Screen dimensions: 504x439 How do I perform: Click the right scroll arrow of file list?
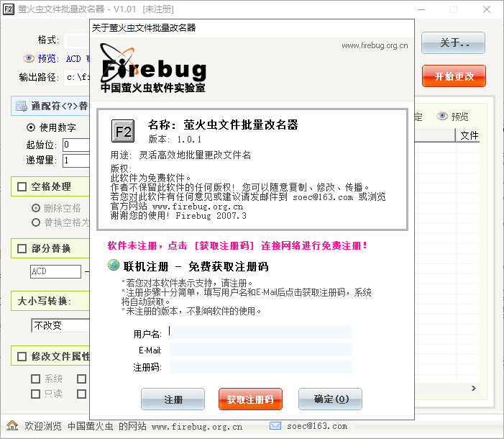click(x=474, y=388)
